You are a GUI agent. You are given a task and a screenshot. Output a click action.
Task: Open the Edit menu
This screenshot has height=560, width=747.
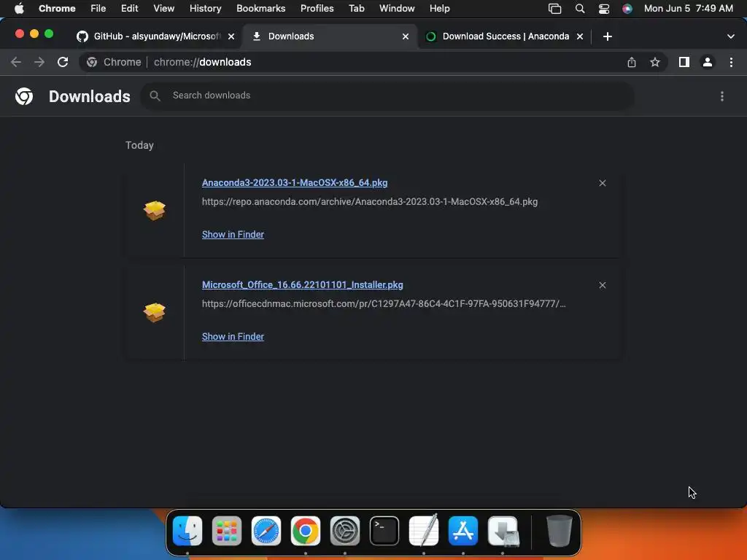pyautogui.click(x=129, y=8)
